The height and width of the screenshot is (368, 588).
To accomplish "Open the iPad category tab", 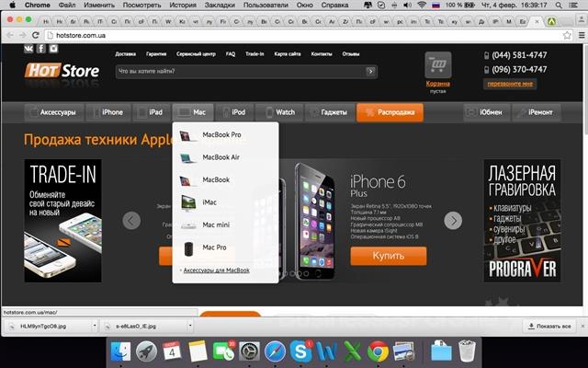I will pyautogui.click(x=152, y=112).
